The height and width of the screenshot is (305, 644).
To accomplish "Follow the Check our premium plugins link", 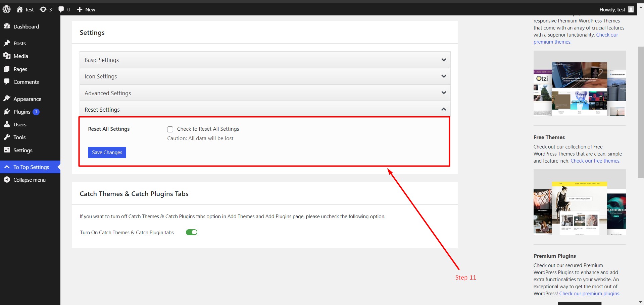I will tap(590, 294).
